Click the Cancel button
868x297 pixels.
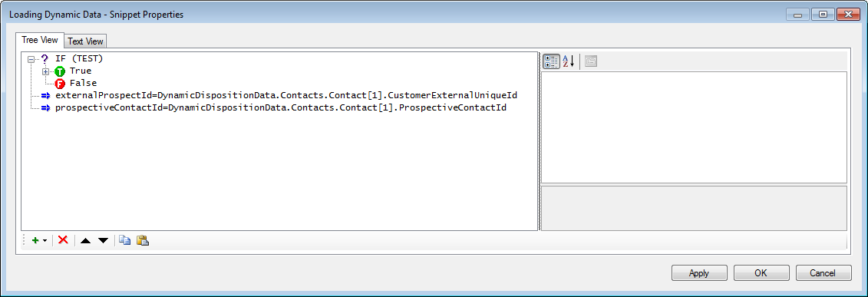(823, 272)
